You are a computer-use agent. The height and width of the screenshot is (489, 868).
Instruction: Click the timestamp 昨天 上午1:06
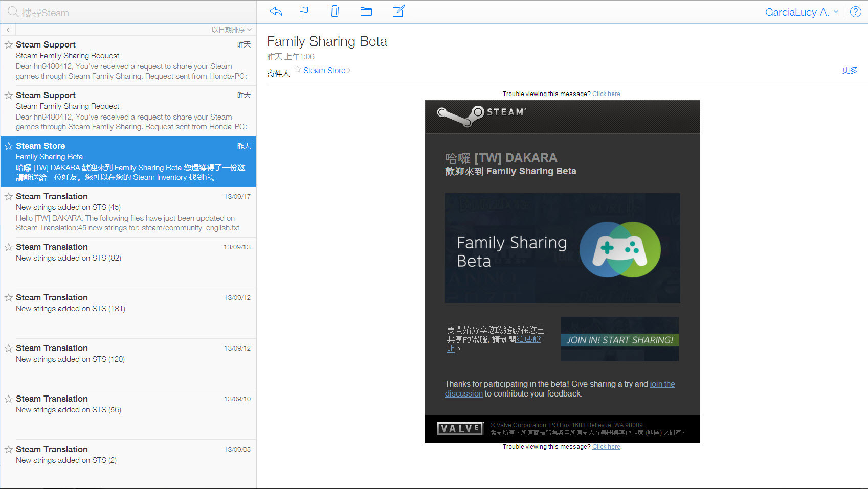click(291, 57)
